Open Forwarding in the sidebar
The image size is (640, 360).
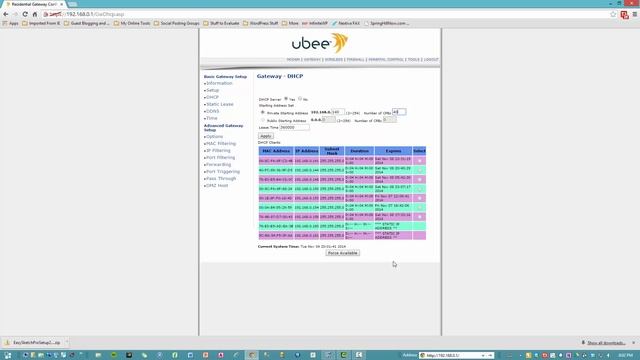tap(218, 164)
